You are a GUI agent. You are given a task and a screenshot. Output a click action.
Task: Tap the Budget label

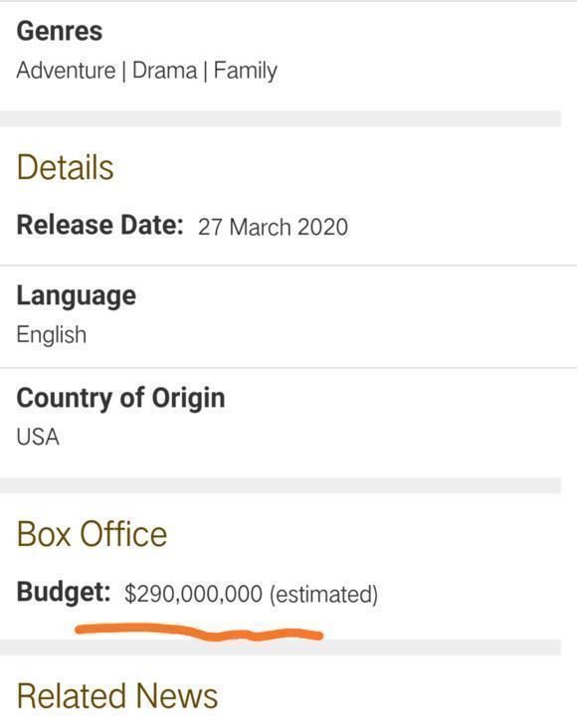pos(64,593)
